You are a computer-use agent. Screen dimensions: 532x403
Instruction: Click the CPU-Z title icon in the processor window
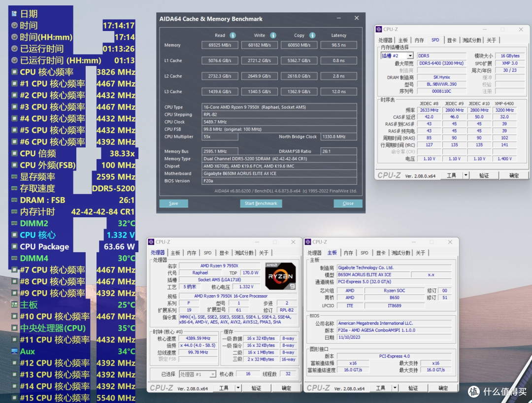point(151,242)
